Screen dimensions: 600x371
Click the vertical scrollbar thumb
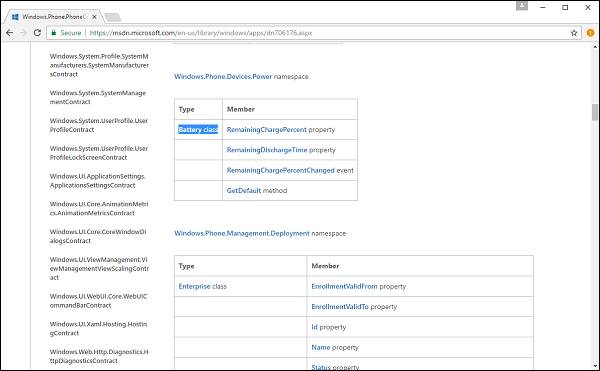pos(595,112)
